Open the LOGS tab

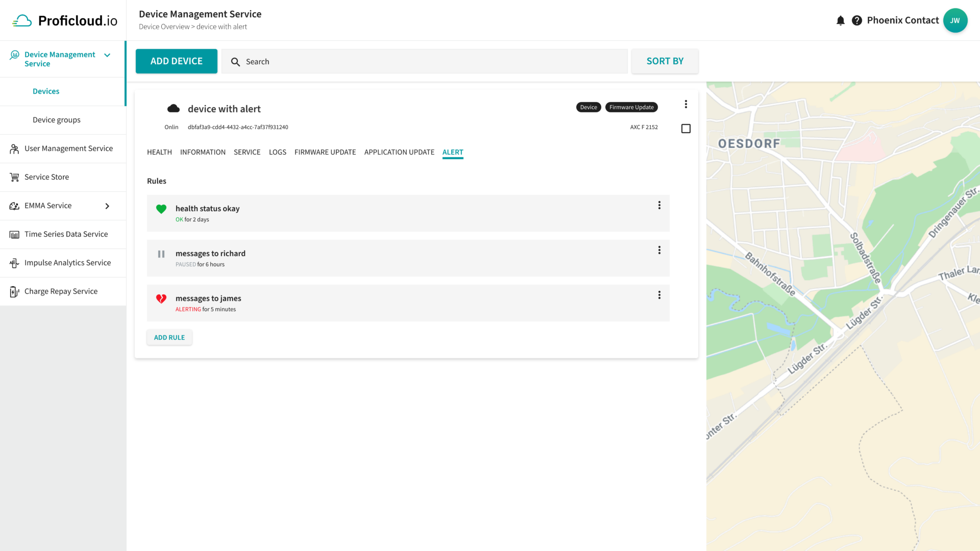277,152
